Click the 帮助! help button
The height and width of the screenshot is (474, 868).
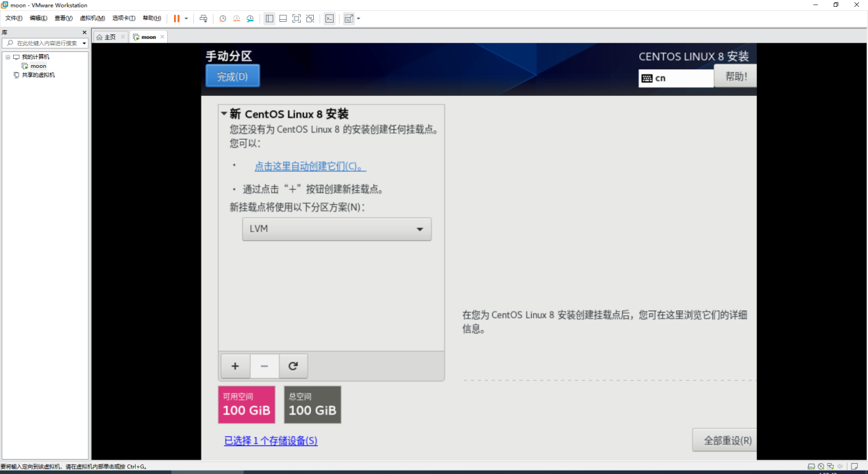pos(735,76)
